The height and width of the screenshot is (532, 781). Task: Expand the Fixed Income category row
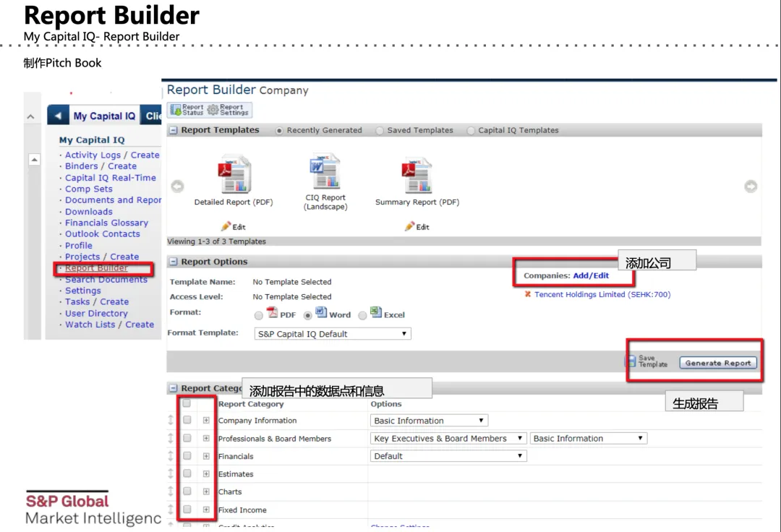(x=206, y=510)
